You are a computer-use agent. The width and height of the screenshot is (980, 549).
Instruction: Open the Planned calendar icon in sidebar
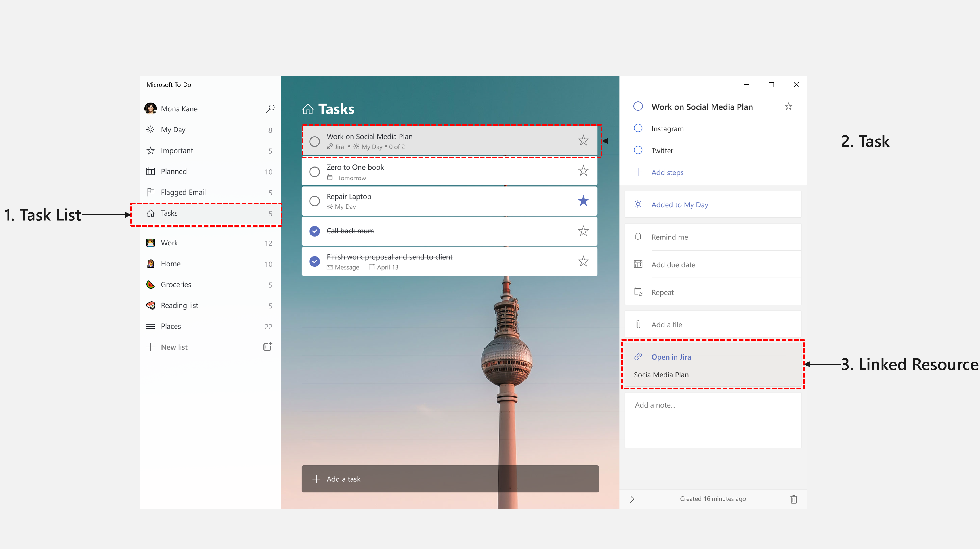point(151,171)
